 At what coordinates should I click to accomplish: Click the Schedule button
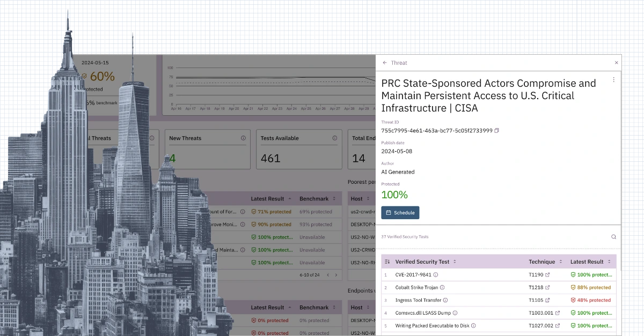[x=400, y=213]
